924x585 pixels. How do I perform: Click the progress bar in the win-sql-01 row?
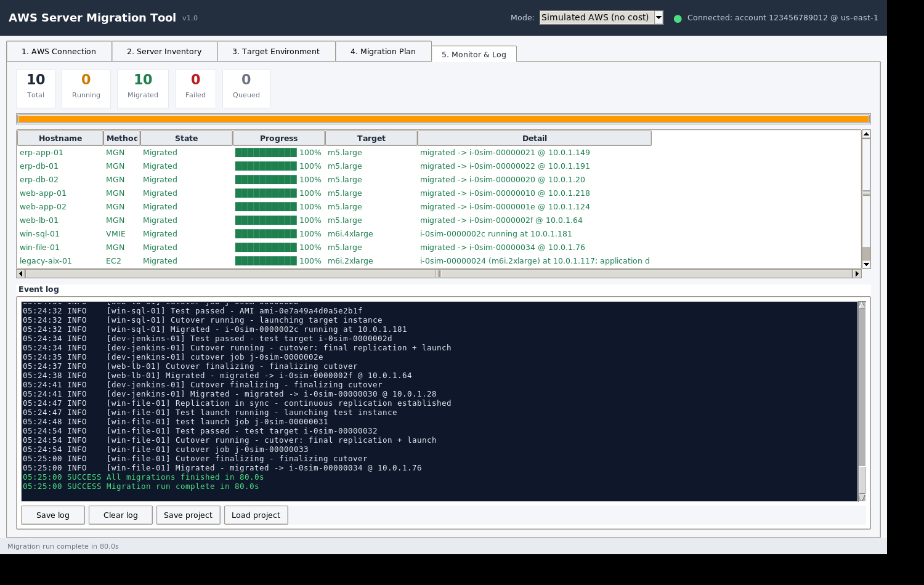(266, 234)
